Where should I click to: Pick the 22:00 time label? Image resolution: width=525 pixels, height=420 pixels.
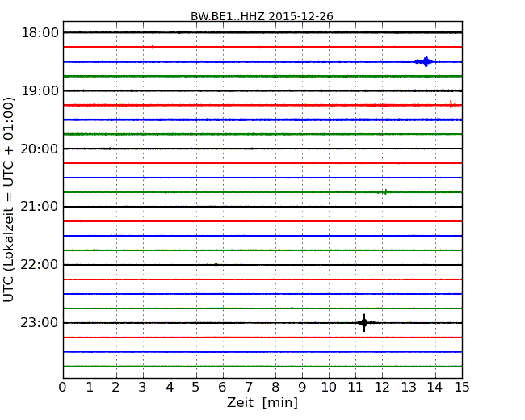coord(40,265)
